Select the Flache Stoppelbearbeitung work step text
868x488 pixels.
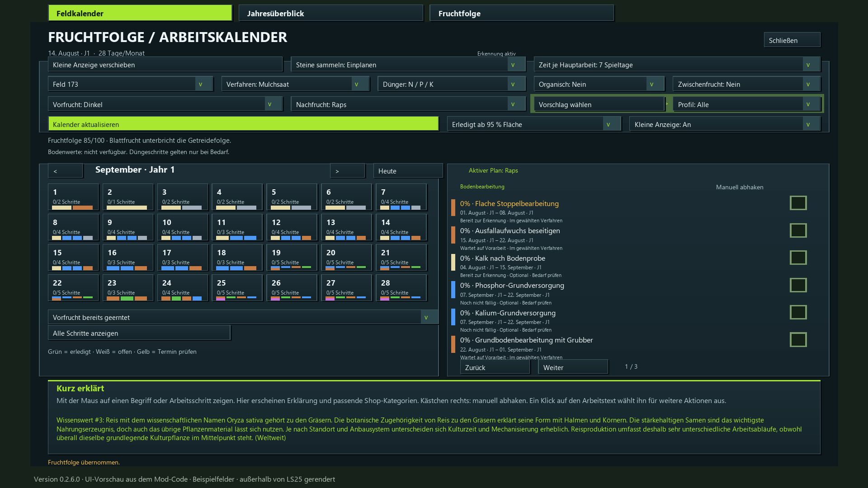point(509,203)
